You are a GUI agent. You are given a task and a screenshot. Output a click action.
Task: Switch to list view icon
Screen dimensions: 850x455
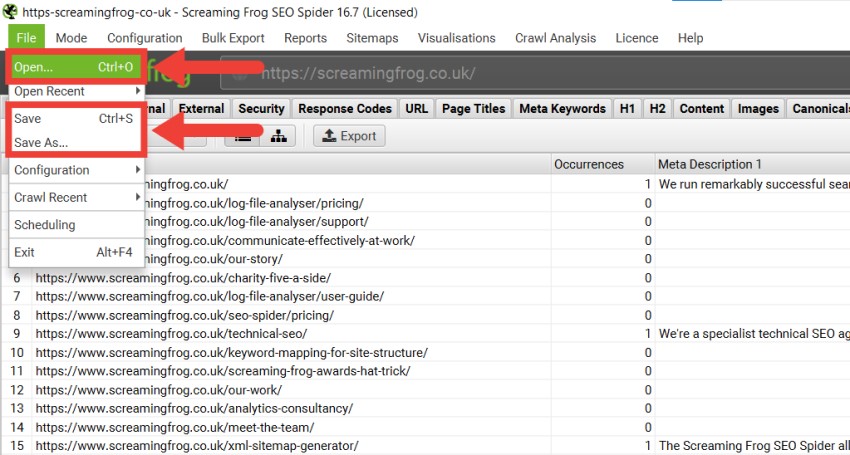coord(242,136)
